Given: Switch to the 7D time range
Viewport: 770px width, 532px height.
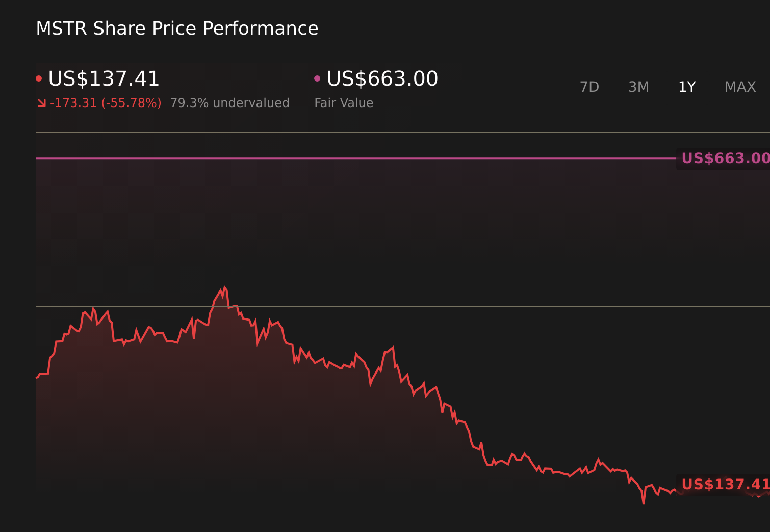Looking at the screenshot, I should 589,87.
